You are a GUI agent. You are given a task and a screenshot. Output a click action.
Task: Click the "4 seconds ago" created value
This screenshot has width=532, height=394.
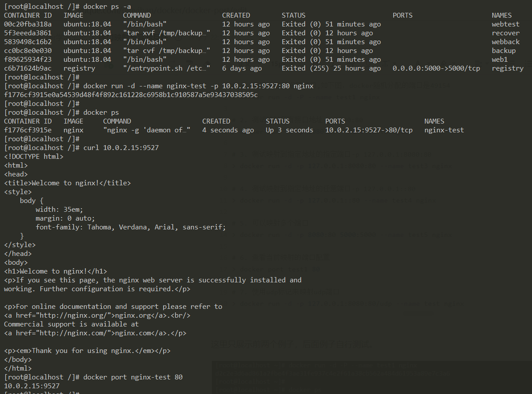tap(228, 130)
